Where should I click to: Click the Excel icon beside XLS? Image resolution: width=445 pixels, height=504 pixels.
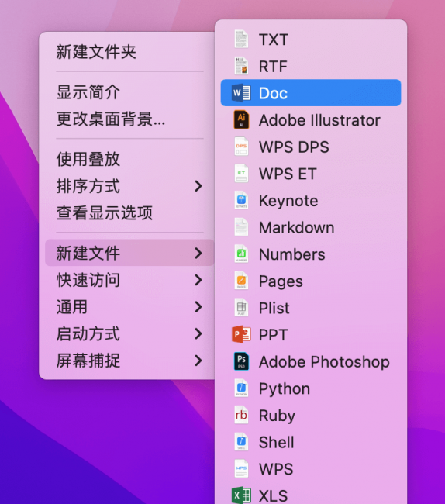point(241,495)
